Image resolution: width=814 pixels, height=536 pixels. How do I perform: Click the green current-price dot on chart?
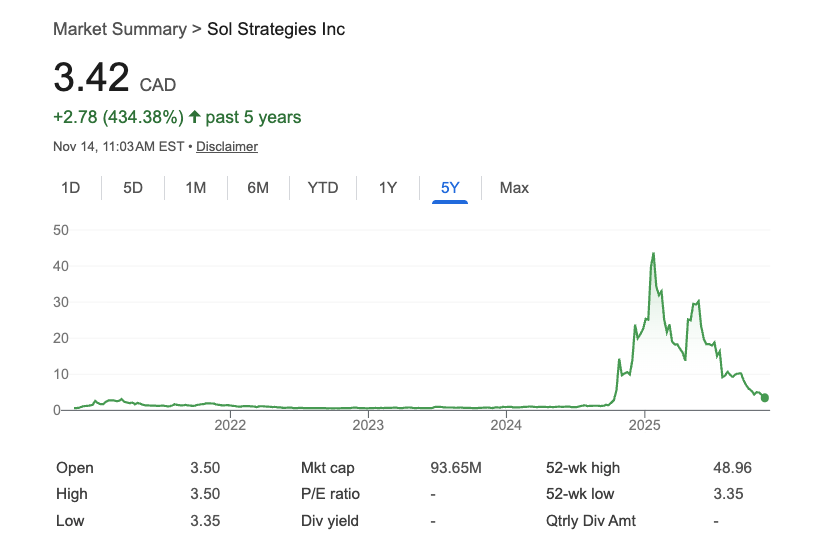point(765,398)
